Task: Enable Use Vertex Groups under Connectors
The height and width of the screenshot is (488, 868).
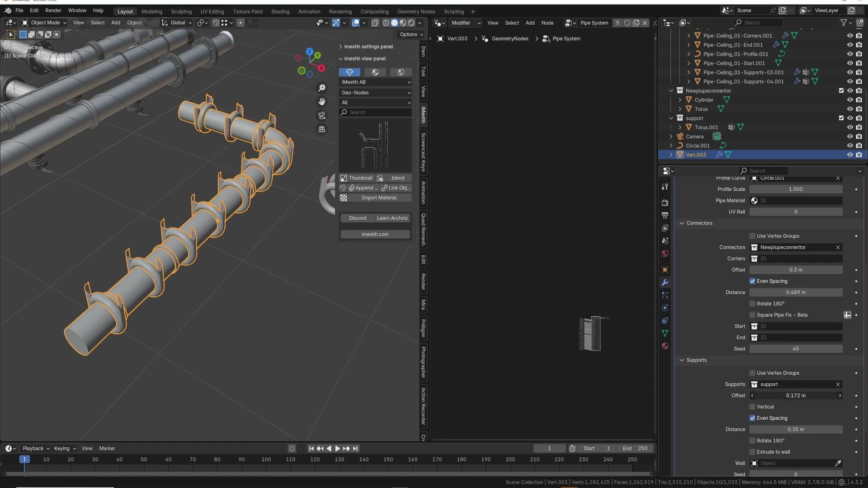Action: click(753, 236)
